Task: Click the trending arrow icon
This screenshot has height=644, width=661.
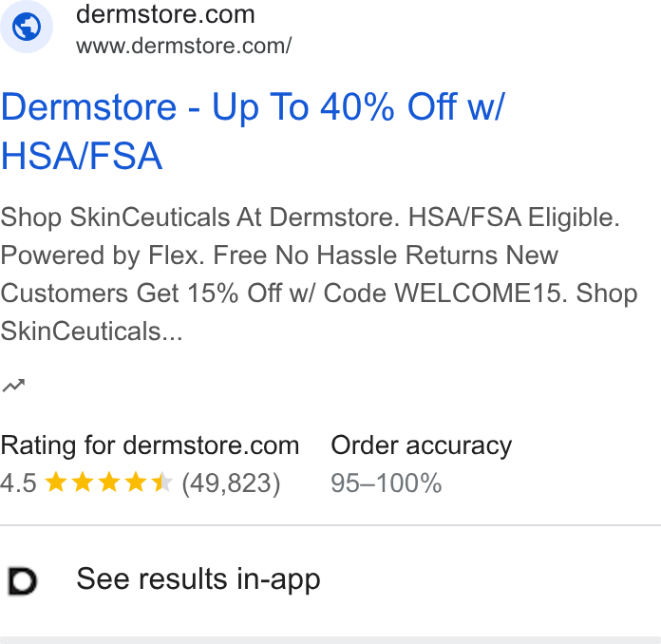Action: (x=13, y=386)
